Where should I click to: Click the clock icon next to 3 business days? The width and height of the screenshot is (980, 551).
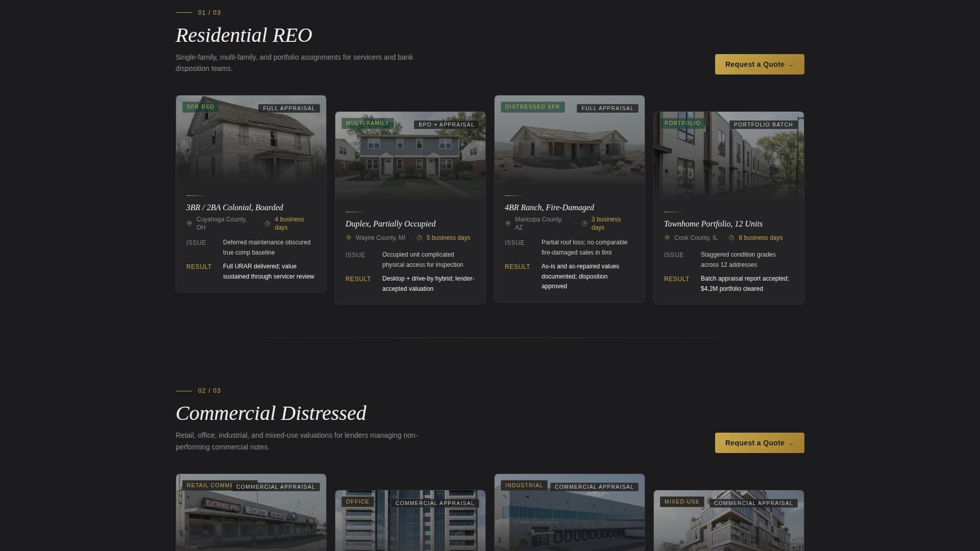point(584,223)
